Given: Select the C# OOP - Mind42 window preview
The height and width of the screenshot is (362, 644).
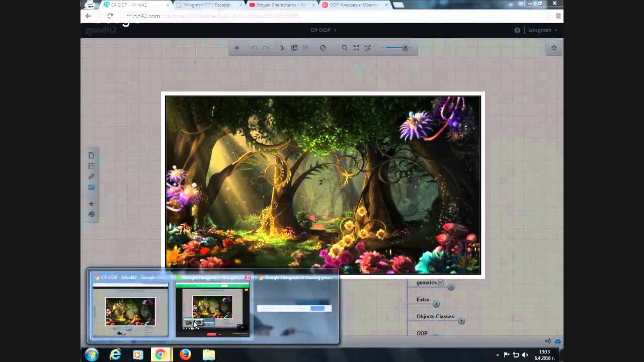Looking at the screenshot, I should pyautogui.click(x=130, y=306).
